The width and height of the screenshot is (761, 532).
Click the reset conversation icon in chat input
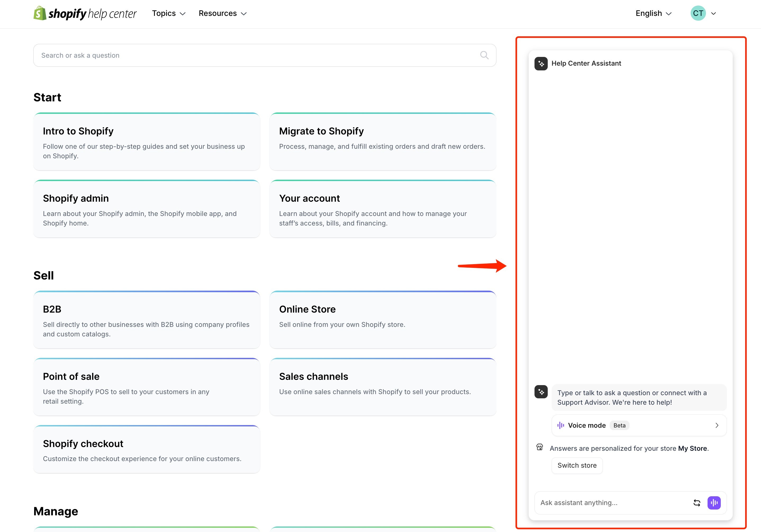(x=697, y=503)
